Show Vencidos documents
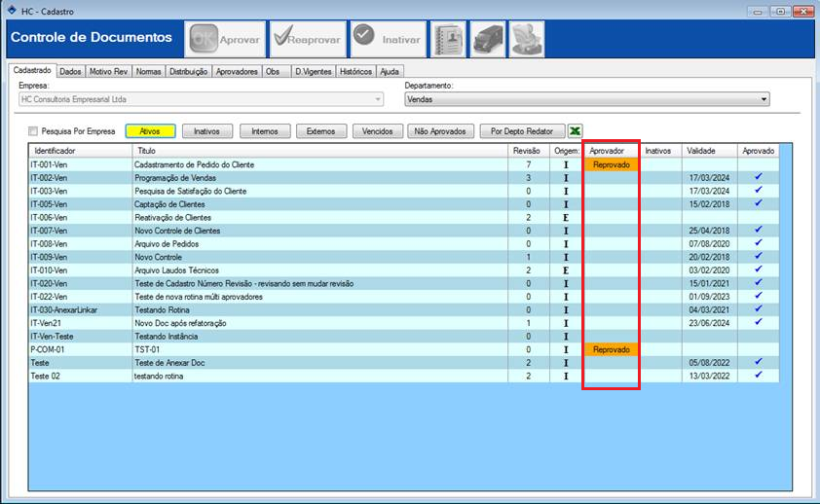Image resolution: width=820 pixels, height=504 pixels. coord(378,131)
